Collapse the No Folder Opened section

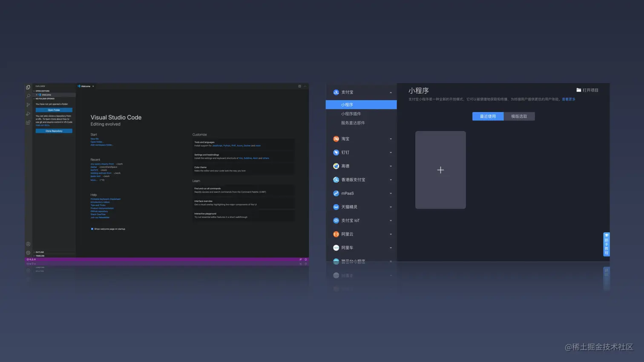44,99
